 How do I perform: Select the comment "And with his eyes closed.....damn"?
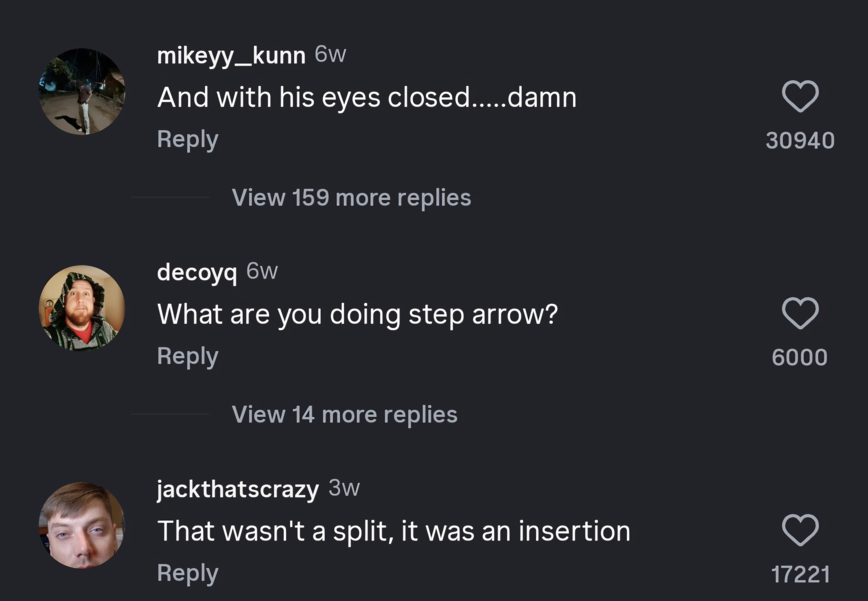tap(367, 98)
